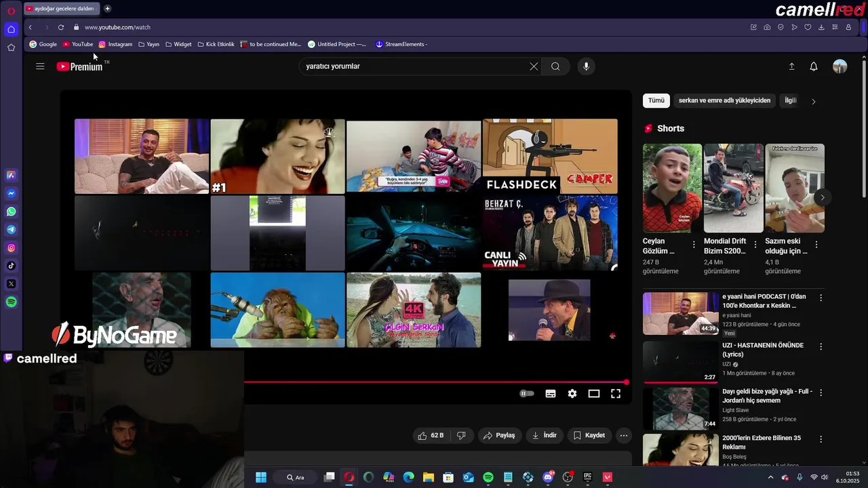Go back in browser history
The width and height of the screenshot is (868, 488).
click(x=30, y=27)
